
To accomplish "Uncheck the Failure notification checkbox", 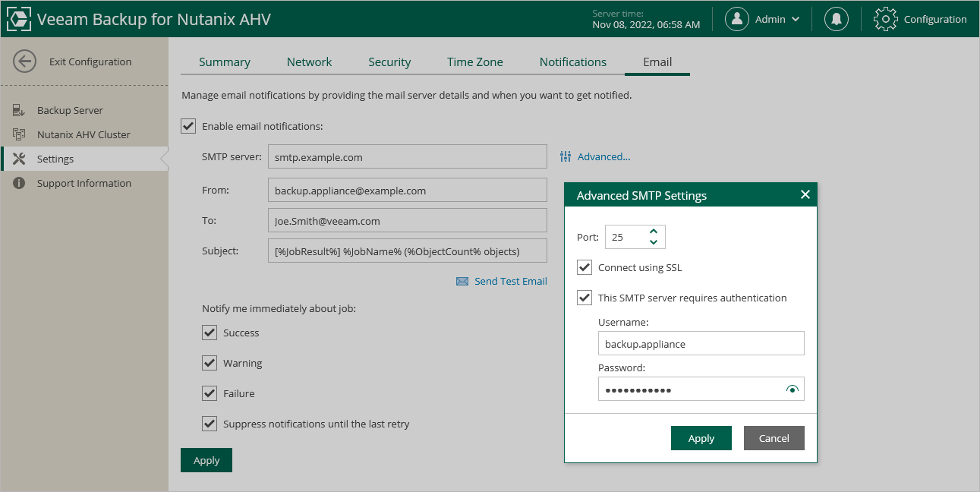I will point(210,393).
